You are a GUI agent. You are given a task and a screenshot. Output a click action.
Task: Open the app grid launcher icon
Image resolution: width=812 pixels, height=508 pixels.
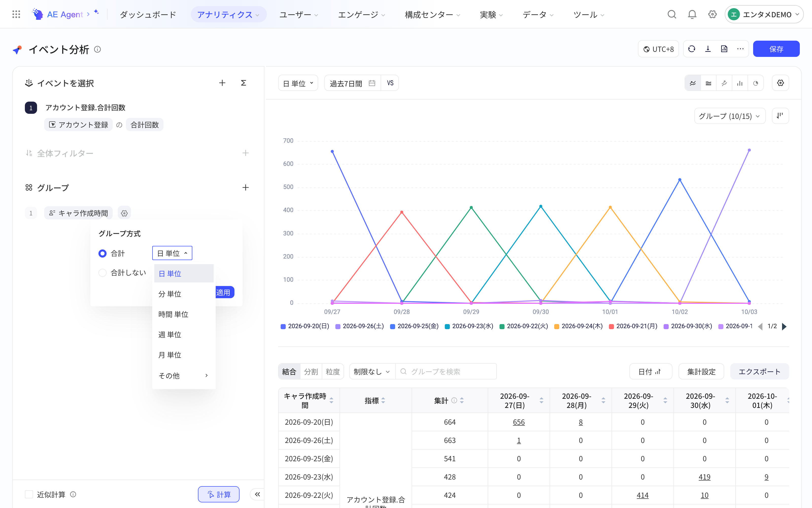pyautogui.click(x=16, y=14)
